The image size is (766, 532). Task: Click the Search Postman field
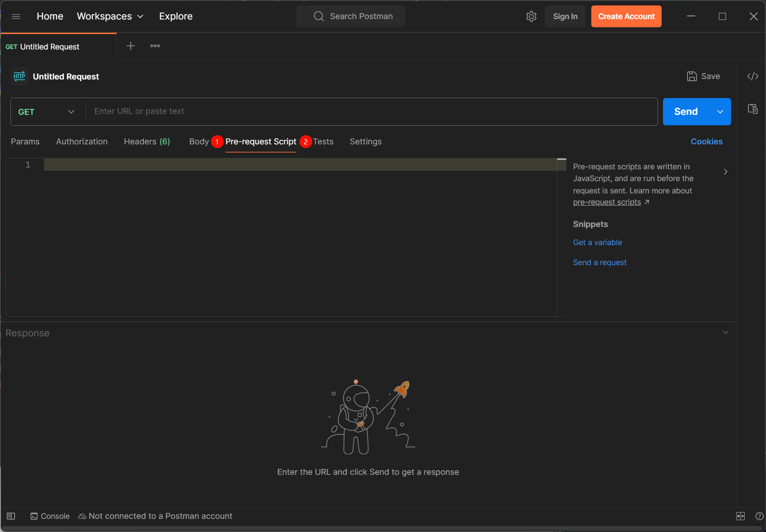(x=351, y=16)
